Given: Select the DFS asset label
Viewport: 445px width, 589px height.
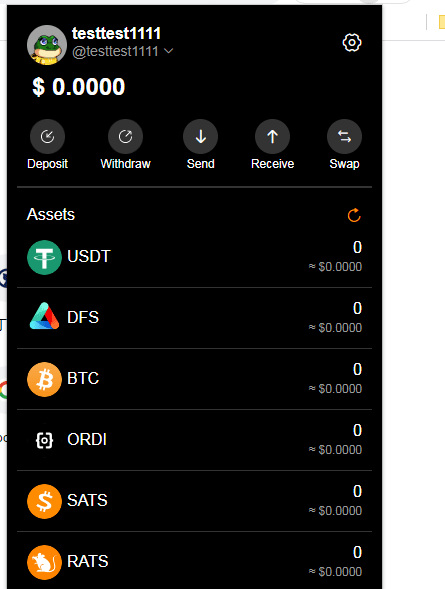Looking at the screenshot, I should (x=83, y=317).
